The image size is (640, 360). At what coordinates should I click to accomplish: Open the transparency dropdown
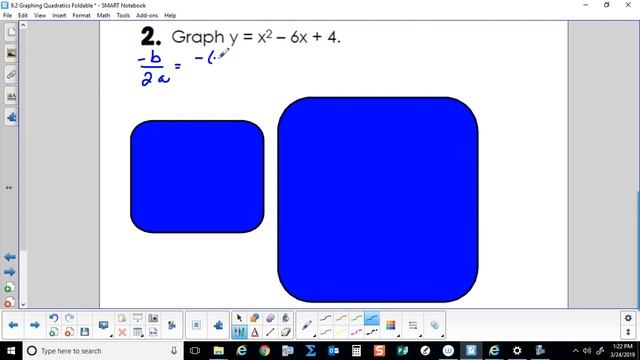tap(435, 325)
